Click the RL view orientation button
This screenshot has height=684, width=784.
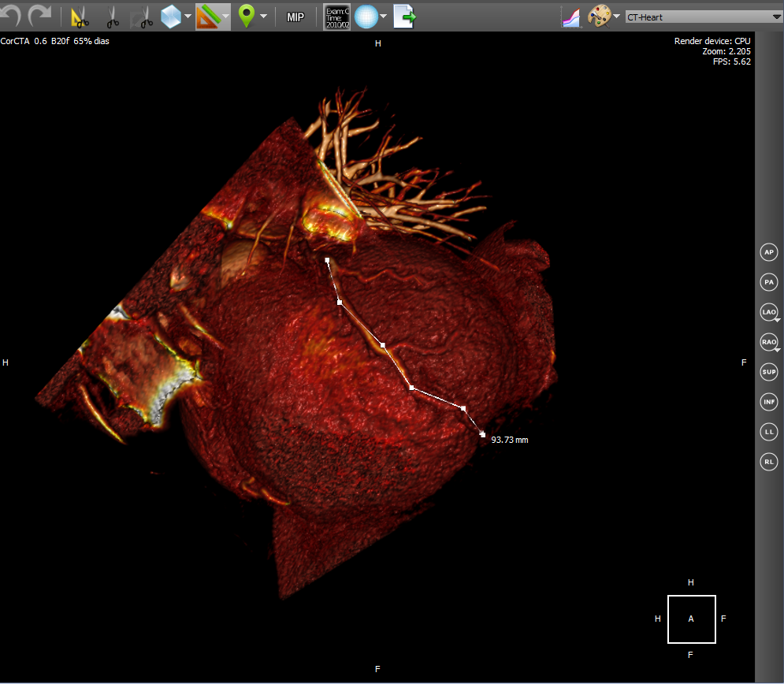coord(769,462)
